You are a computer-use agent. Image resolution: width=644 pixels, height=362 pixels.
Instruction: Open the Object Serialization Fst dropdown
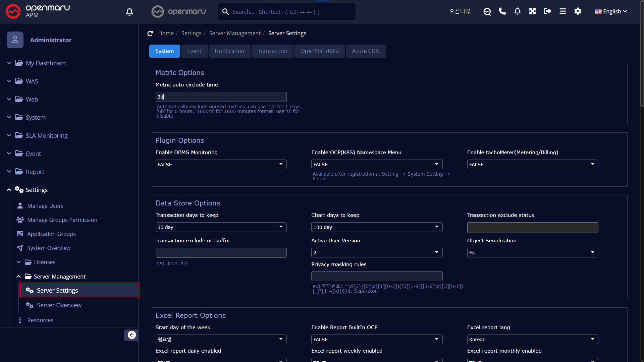532,253
